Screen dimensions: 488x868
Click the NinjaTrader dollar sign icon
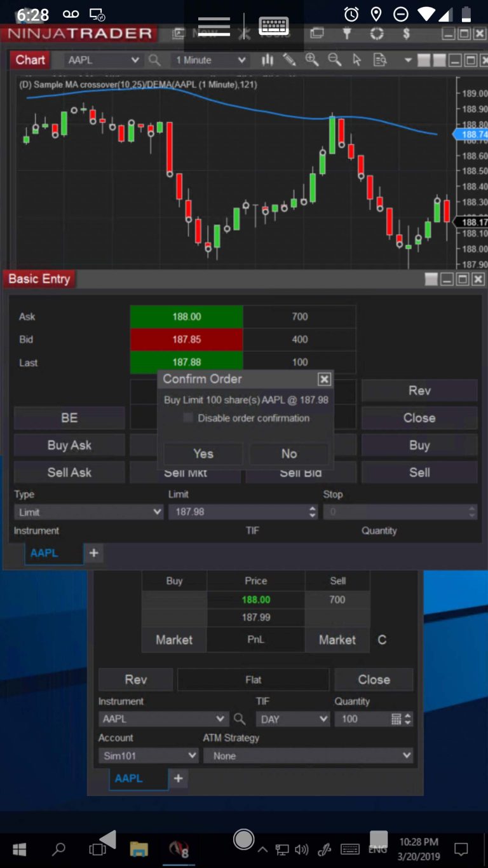point(407,33)
